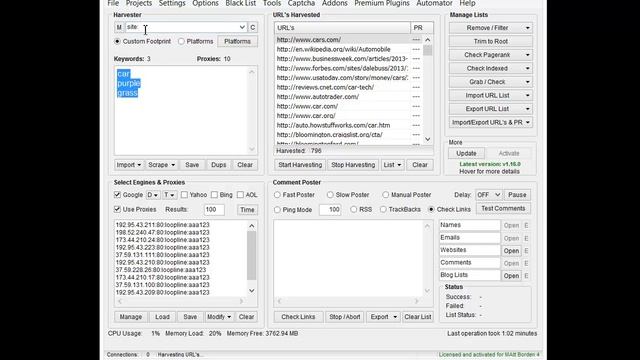Open the Delay OFF combo box
Viewport: 640px width, 360px height.
click(x=488, y=195)
